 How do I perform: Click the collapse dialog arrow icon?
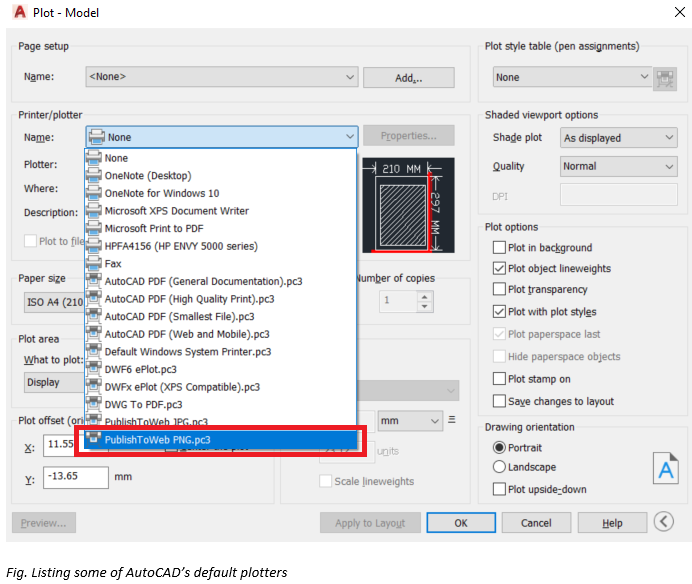pos(664,522)
